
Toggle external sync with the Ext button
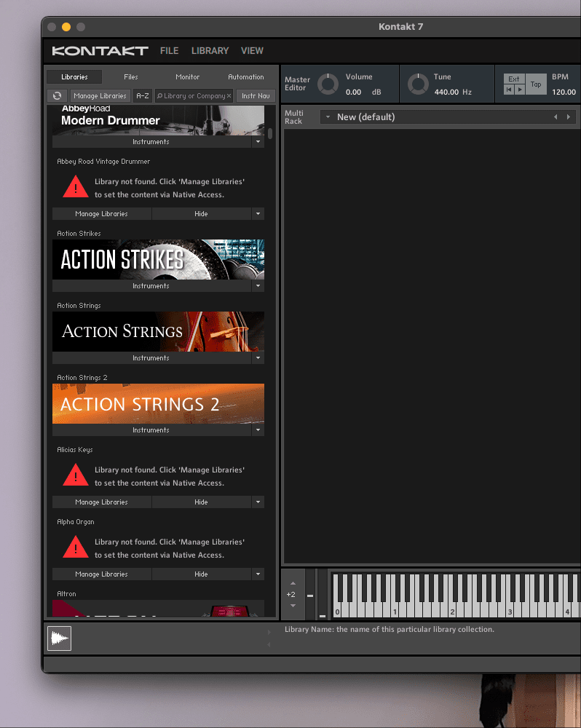[514, 79]
